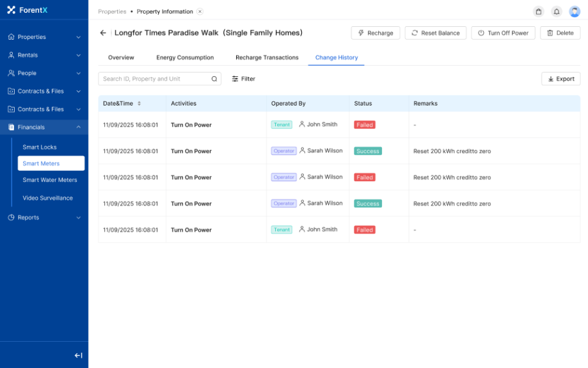Click the Recharge button
This screenshot has width=588, height=368.
376,33
